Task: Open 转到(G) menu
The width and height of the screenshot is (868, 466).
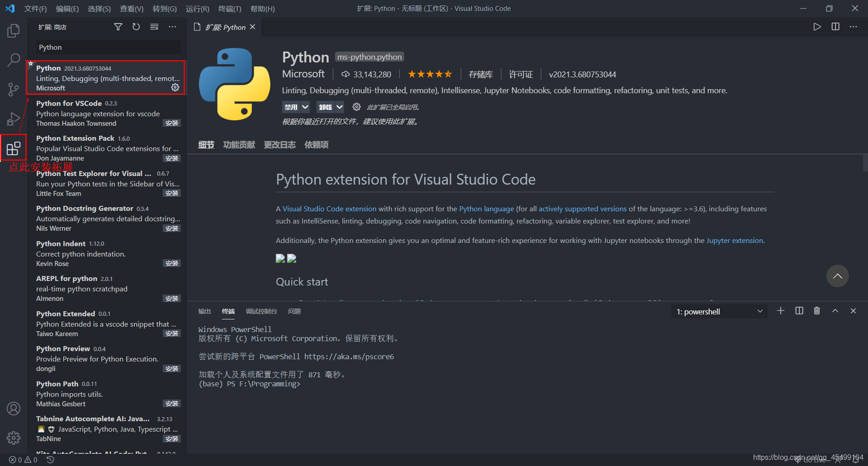Action: (x=165, y=9)
